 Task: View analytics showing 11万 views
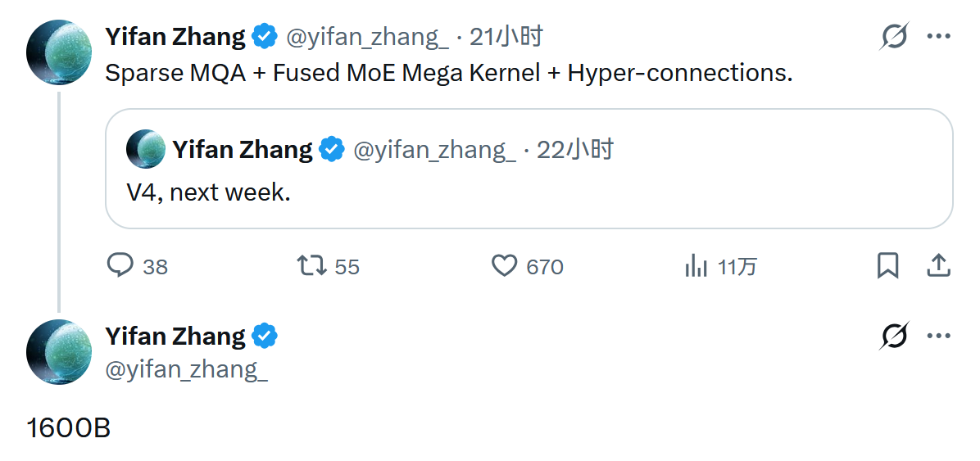[696, 265]
